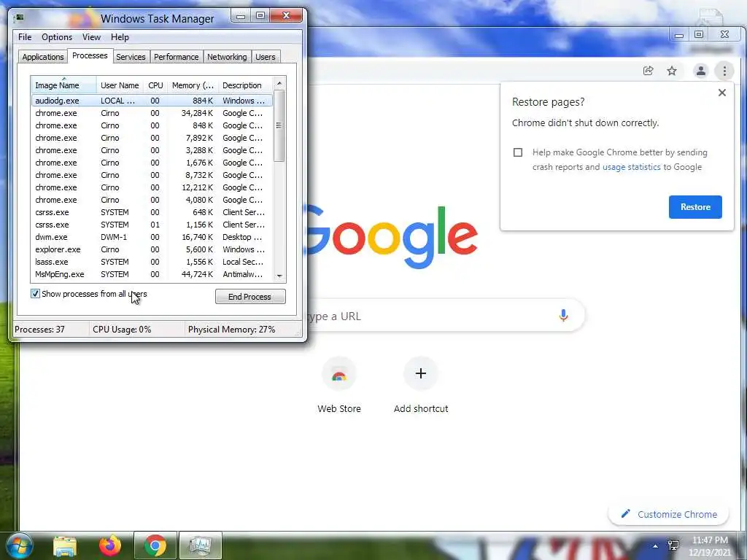Select the chrome.exe row using 848 K
Viewport: 747px width, 560px height.
point(152,125)
